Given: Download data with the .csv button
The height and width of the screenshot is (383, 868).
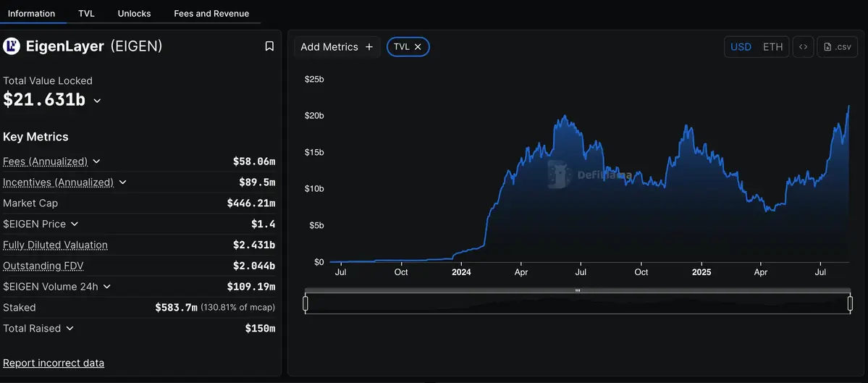Looking at the screenshot, I should pos(838,47).
